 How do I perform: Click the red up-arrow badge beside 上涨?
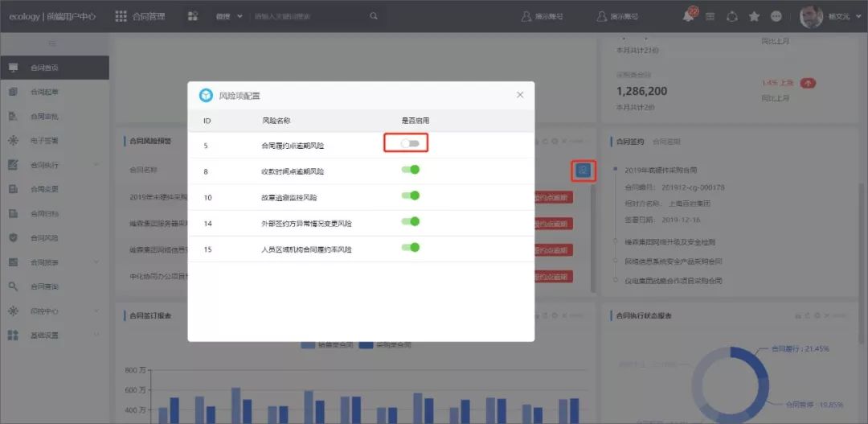[808, 83]
